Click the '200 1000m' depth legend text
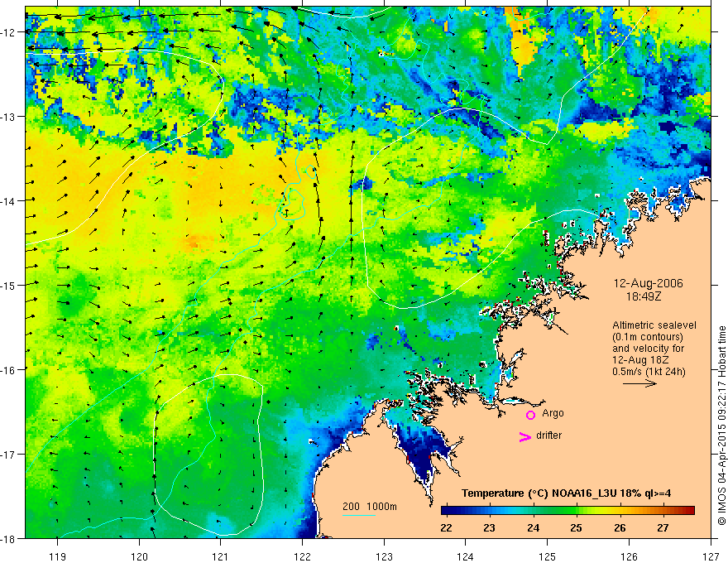The image size is (728, 563). point(370,507)
